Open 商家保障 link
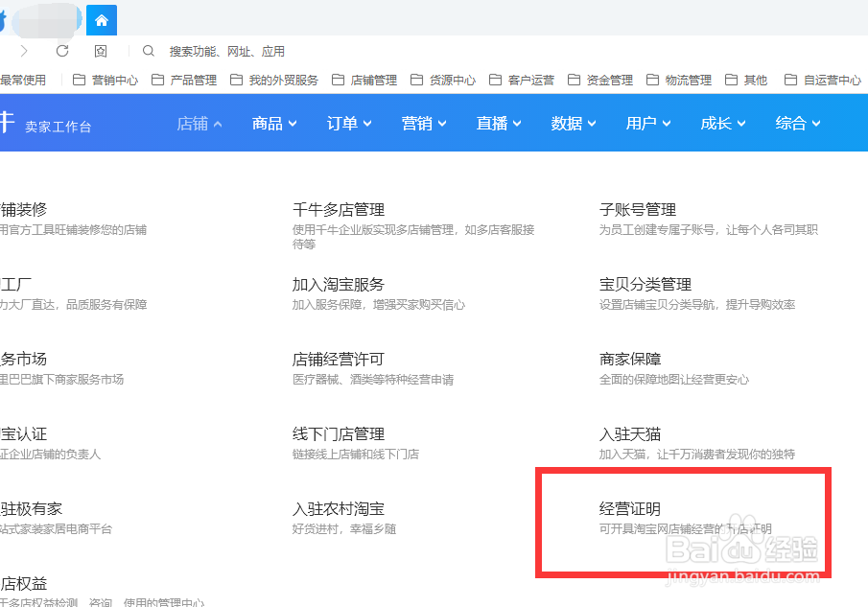Viewport: 868px width, 607px height. (630, 359)
